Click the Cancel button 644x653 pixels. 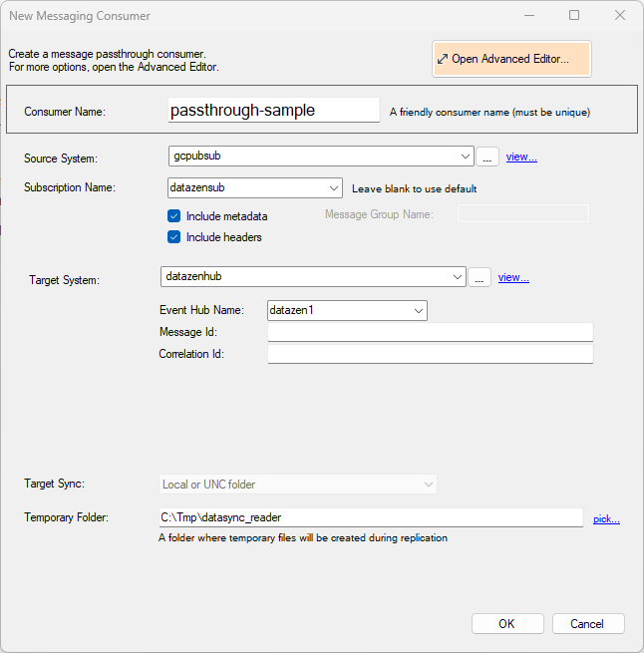click(x=588, y=624)
